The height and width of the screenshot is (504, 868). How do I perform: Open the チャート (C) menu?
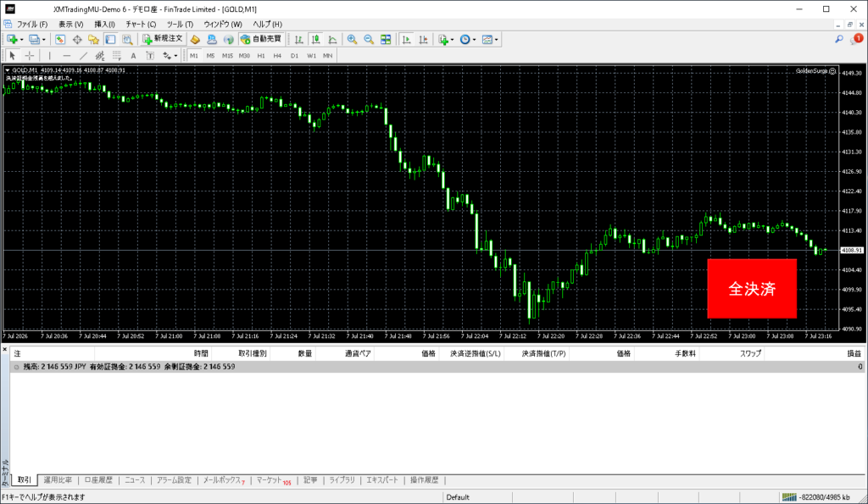tap(141, 25)
